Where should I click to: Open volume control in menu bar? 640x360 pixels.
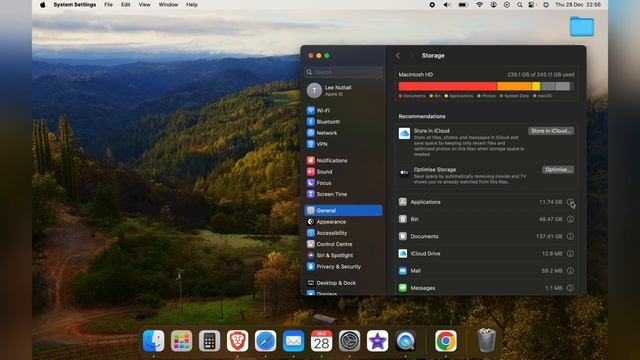[x=447, y=5]
